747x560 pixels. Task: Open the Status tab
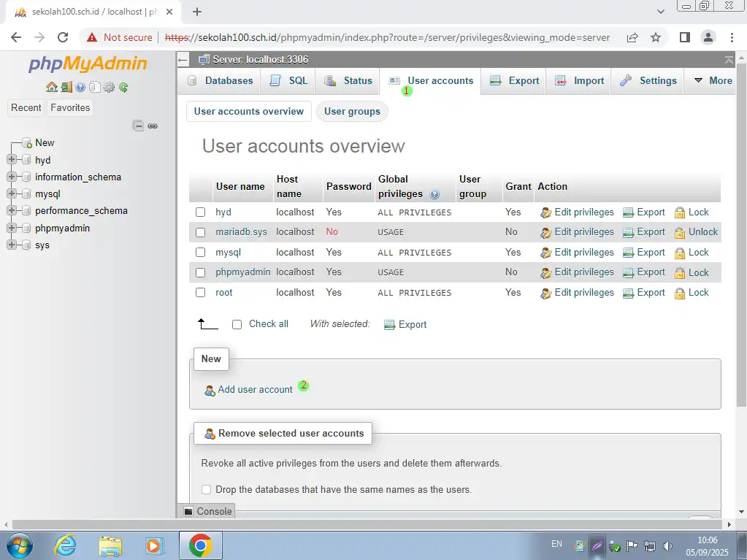(x=348, y=81)
